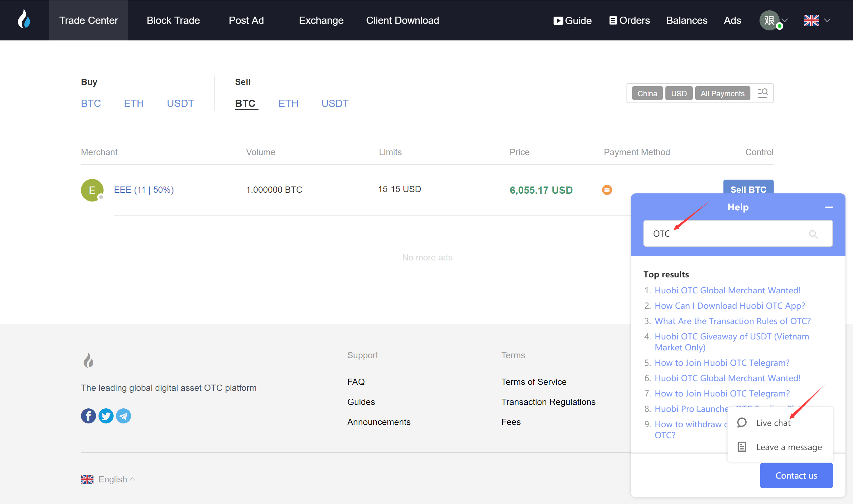
Task: Open the Guides footer link
Action: coord(361,402)
